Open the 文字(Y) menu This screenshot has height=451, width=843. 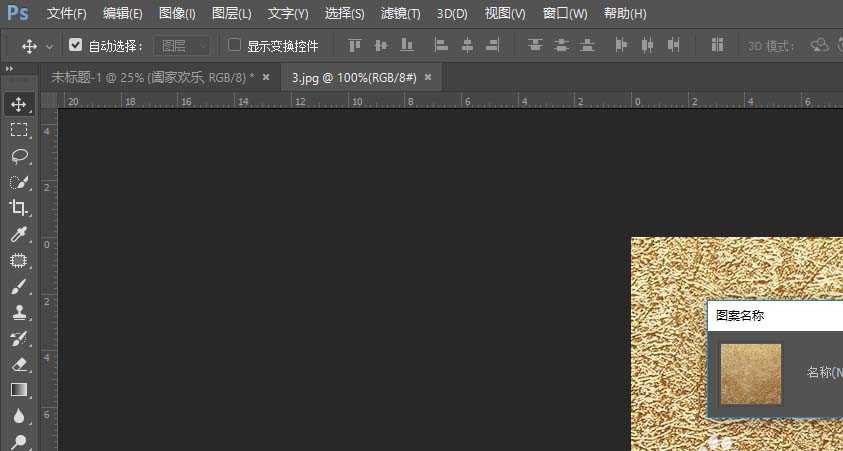[x=288, y=14]
